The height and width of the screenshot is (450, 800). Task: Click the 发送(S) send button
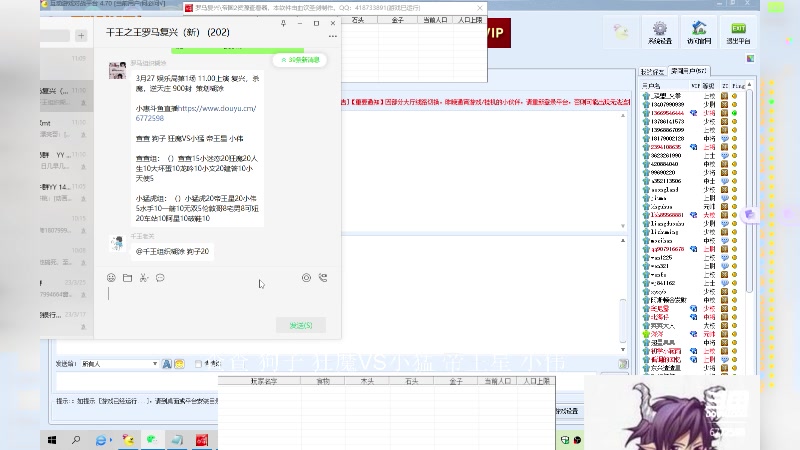point(301,325)
